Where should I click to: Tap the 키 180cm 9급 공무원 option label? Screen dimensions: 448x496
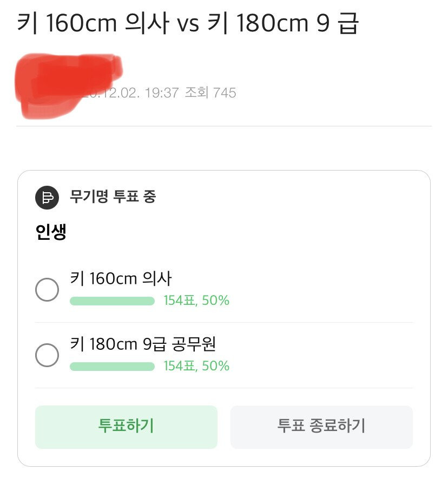[143, 344]
